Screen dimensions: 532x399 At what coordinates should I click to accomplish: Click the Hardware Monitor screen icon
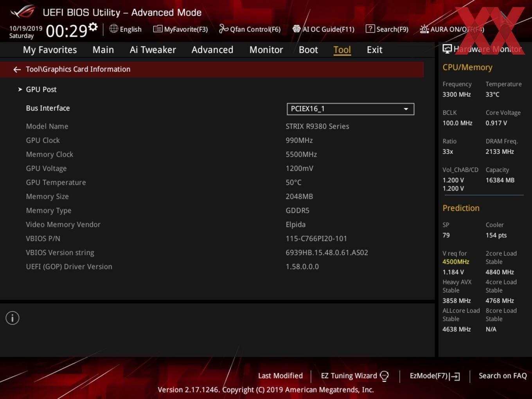(447, 49)
